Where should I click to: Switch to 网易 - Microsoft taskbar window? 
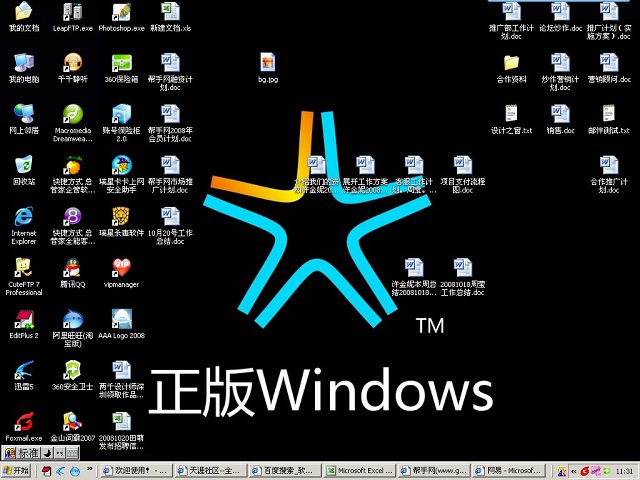(x=509, y=471)
